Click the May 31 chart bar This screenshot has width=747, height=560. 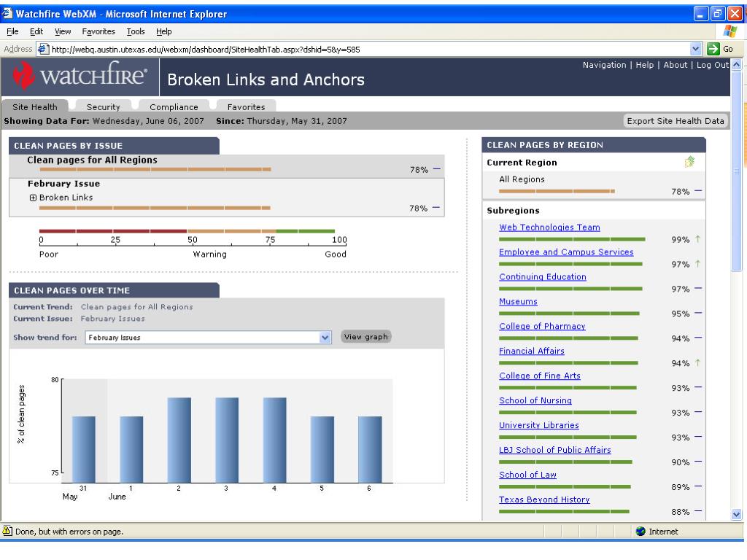point(83,449)
